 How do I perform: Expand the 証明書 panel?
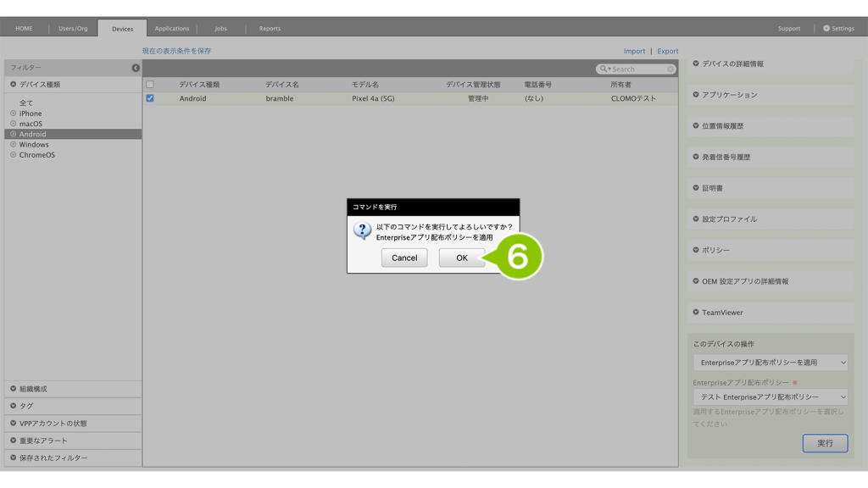[x=771, y=188]
